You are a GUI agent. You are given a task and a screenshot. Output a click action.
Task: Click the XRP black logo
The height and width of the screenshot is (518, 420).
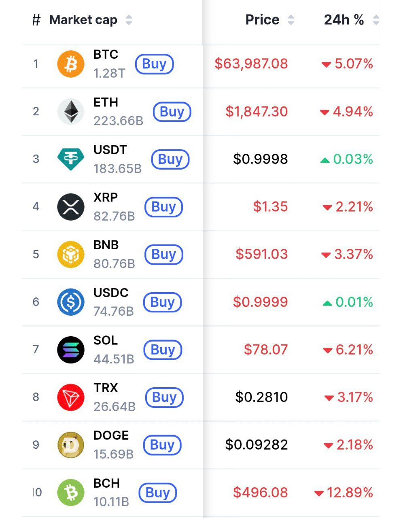(71, 207)
